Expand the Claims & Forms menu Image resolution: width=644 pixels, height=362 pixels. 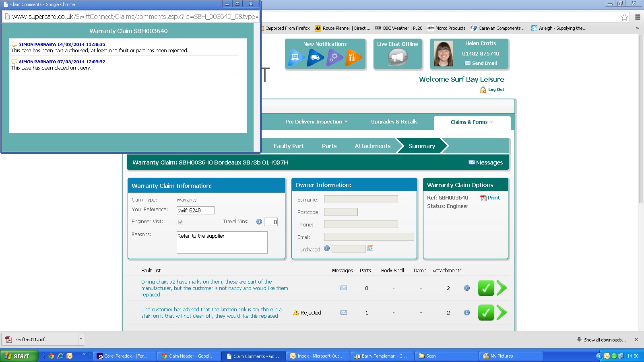(472, 122)
